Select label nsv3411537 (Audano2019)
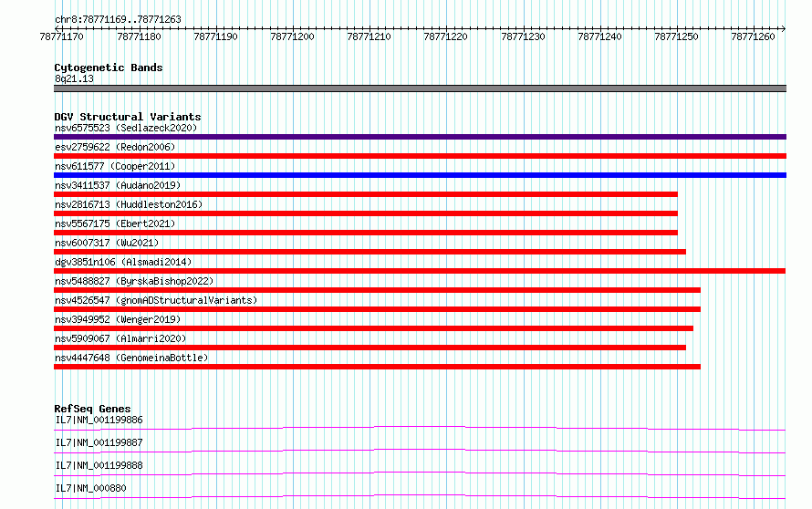 (x=118, y=185)
